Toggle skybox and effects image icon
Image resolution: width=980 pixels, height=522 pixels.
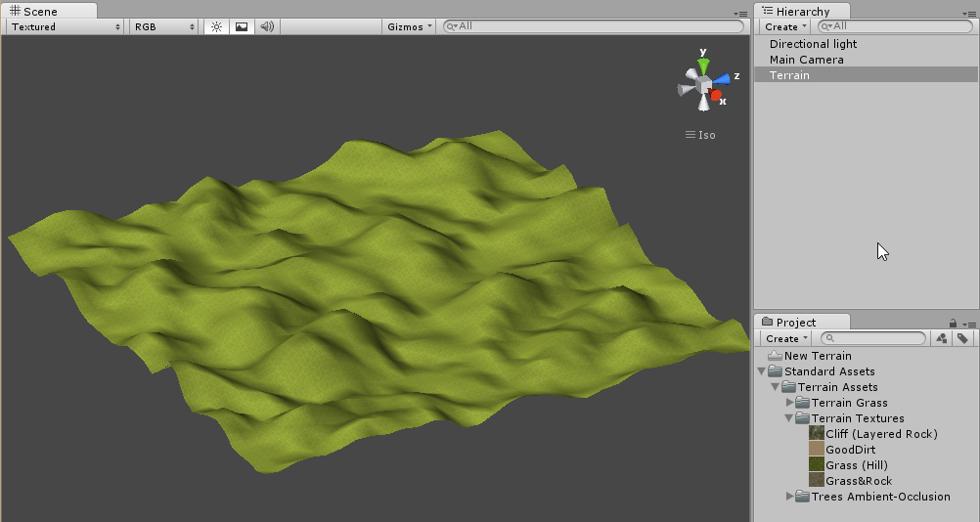242,26
